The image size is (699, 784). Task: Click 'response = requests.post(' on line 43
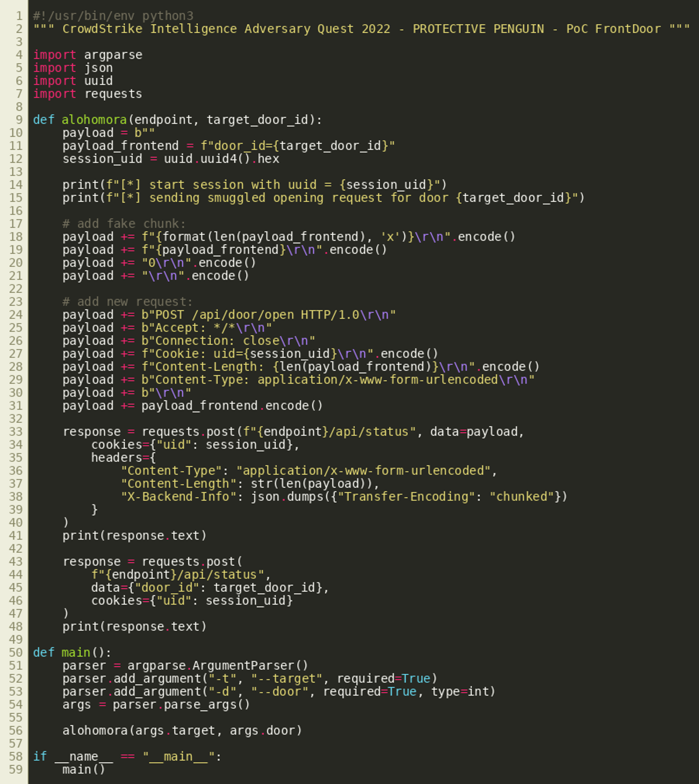click(x=153, y=561)
